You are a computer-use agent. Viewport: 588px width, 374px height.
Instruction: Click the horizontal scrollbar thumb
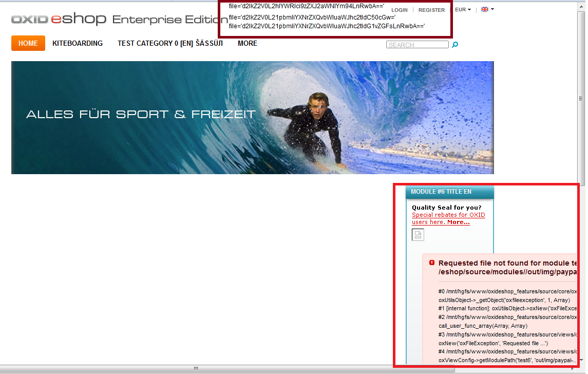tap(196, 368)
